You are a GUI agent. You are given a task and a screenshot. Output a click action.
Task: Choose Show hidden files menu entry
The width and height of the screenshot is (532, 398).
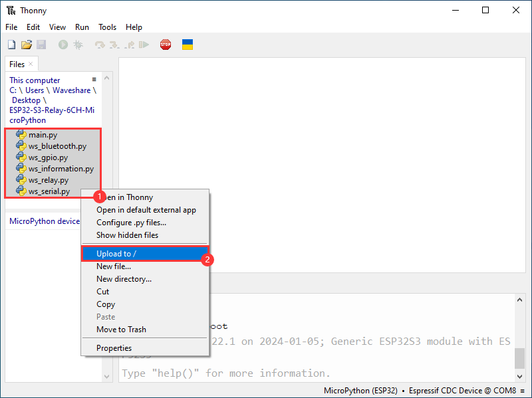[145, 235]
